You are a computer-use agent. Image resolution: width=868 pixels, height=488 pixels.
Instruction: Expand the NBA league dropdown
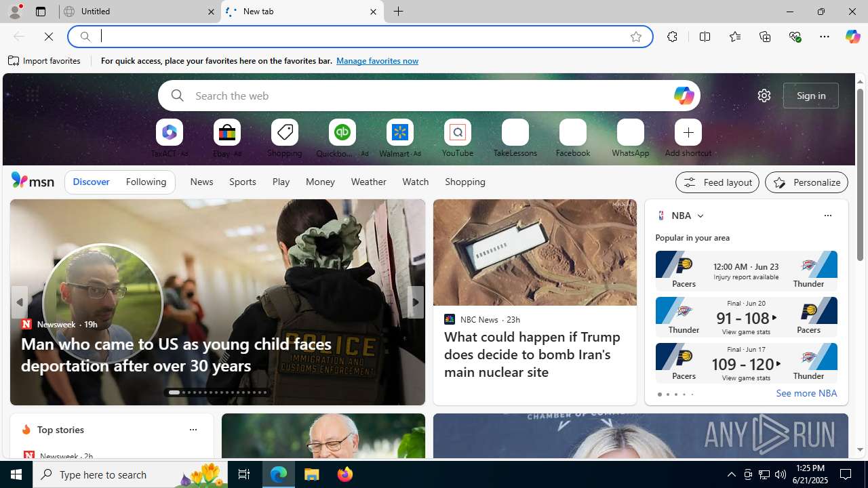700,216
